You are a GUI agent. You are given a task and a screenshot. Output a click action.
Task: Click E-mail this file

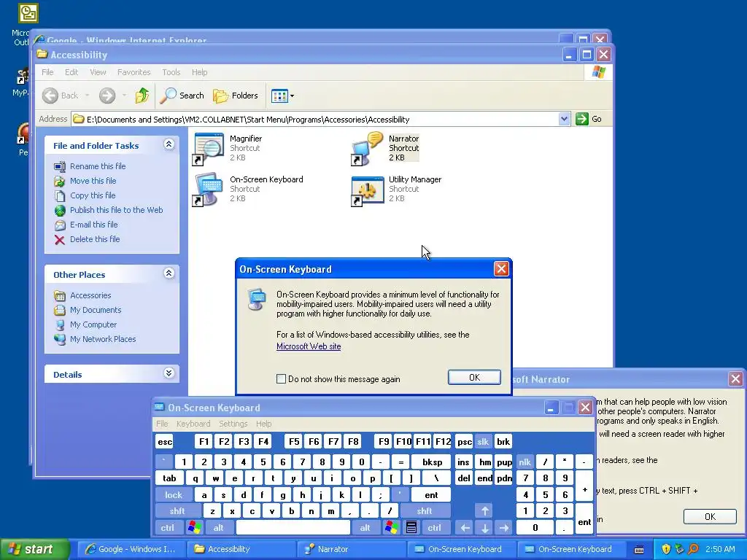click(94, 225)
